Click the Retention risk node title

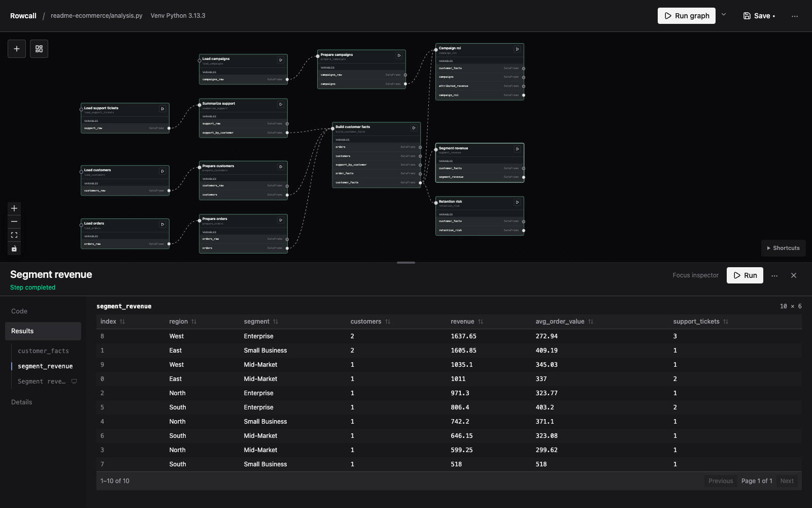pos(451,202)
